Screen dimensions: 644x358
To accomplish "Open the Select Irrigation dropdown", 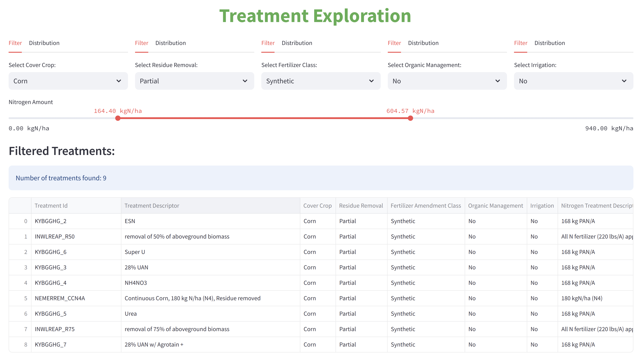I will pyautogui.click(x=573, y=81).
